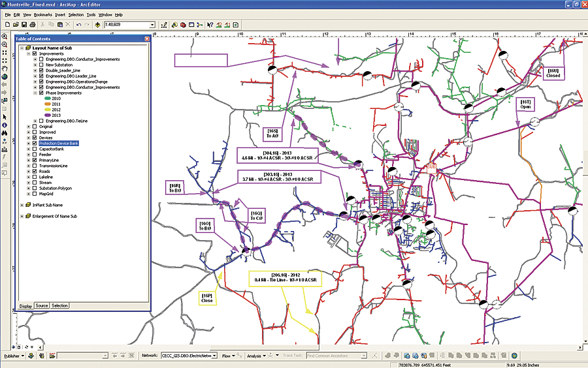Click the Undo arrow icon
Image resolution: width=588 pixels, height=368 pixels.
[x=78, y=25]
